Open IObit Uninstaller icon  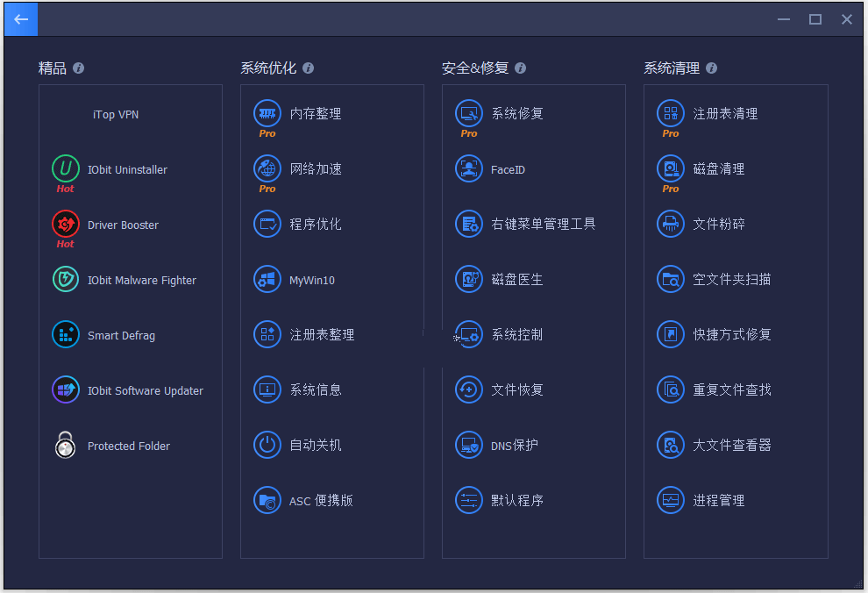(x=66, y=168)
